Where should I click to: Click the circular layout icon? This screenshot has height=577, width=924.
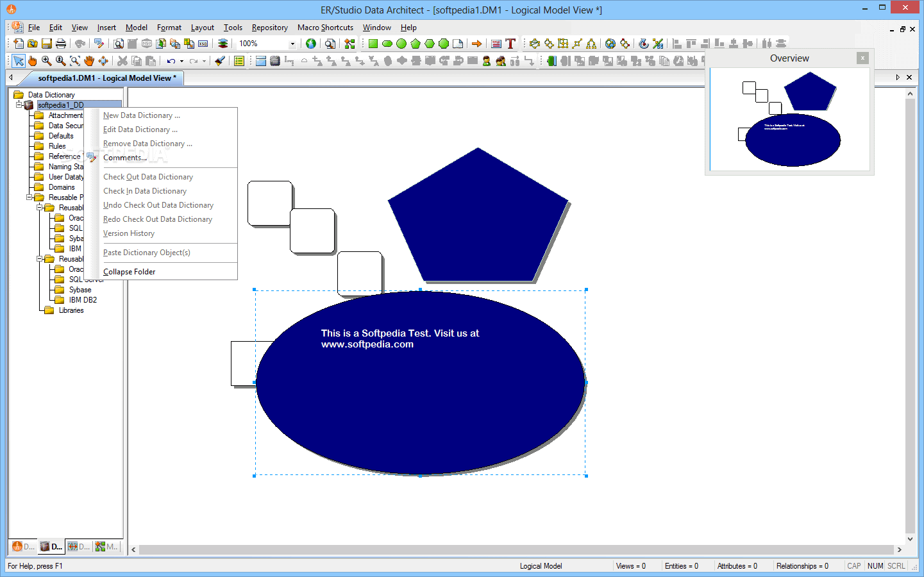(535, 44)
